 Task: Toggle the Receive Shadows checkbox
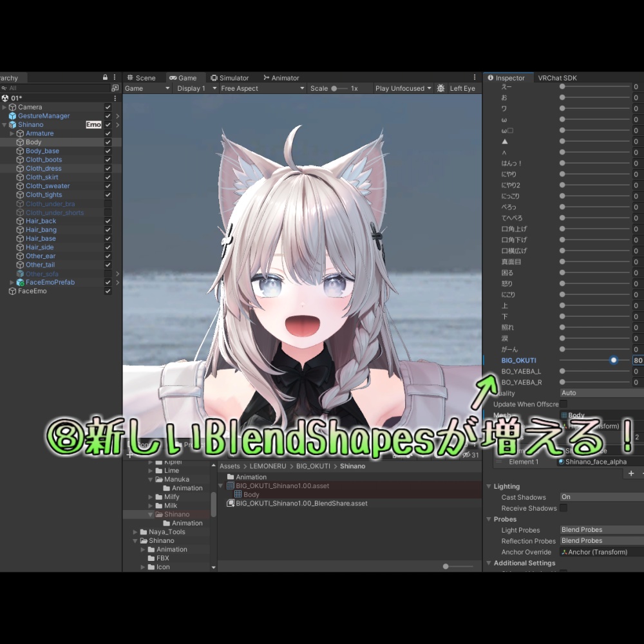563,508
